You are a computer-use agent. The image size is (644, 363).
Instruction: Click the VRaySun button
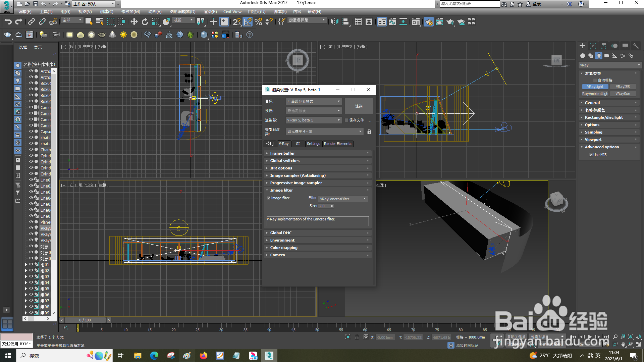tap(623, 94)
